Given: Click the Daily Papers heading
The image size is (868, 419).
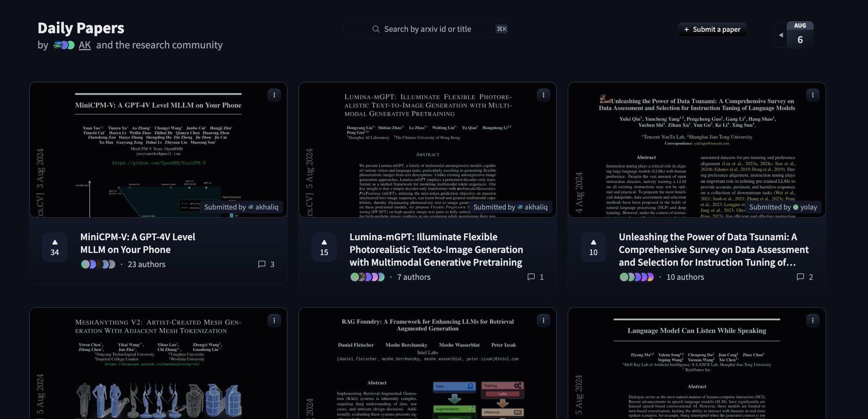Looking at the screenshot, I should (81, 28).
